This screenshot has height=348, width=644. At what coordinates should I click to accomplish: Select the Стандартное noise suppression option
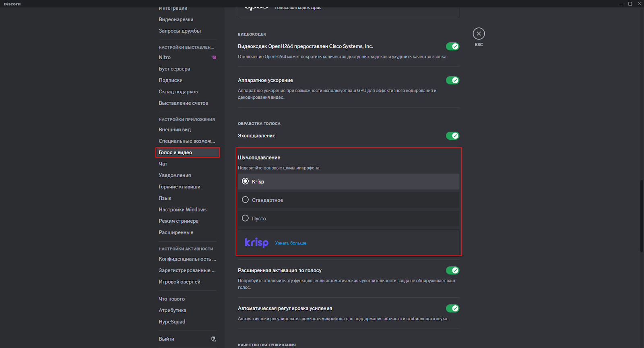245,200
